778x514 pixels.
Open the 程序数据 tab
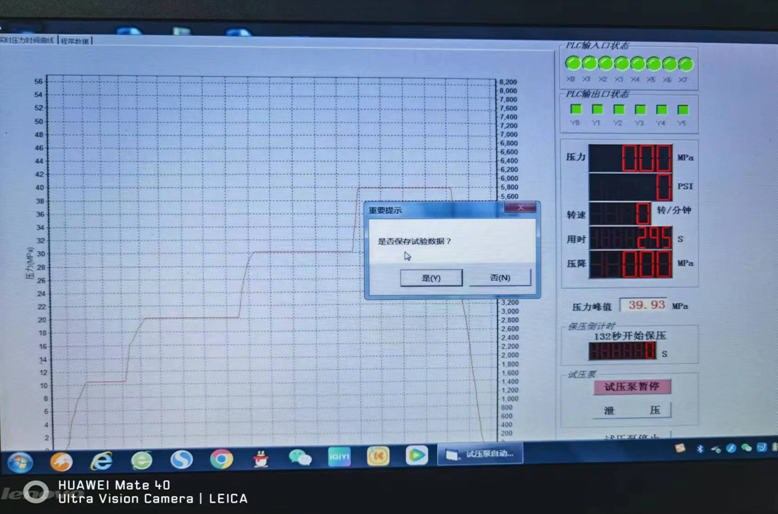pos(75,41)
